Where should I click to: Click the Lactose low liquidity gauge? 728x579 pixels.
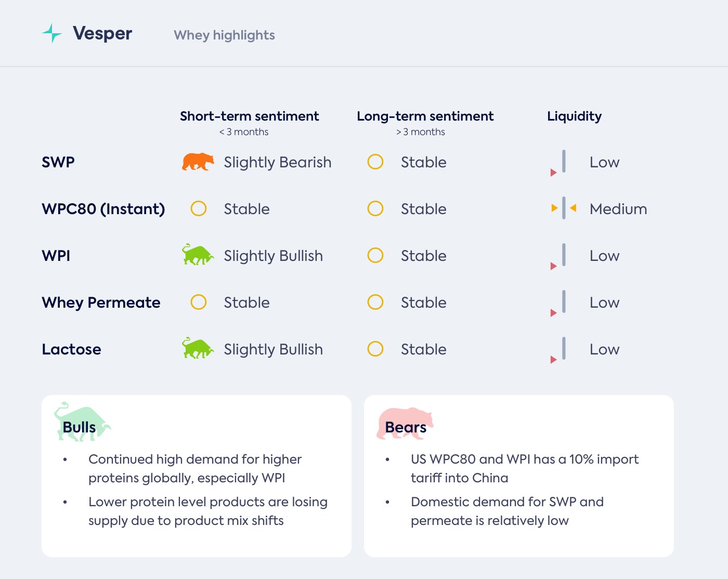(x=560, y=350)
